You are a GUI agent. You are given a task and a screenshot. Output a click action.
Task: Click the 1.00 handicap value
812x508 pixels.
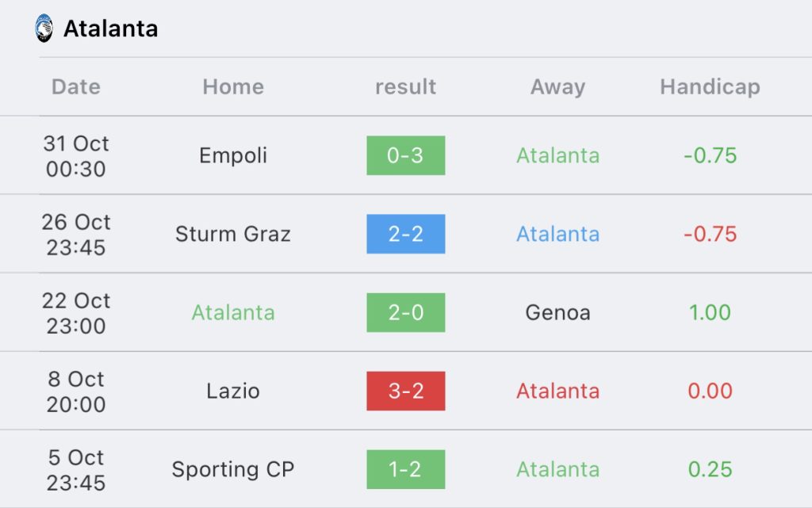710,312
